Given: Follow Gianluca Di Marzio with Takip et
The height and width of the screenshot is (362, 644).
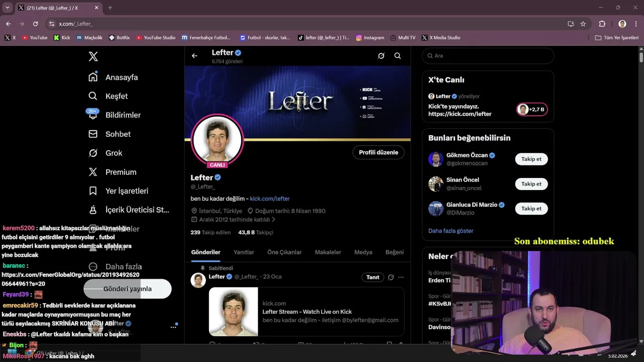Looking at the screenshot, I should [x=531, y=208].
